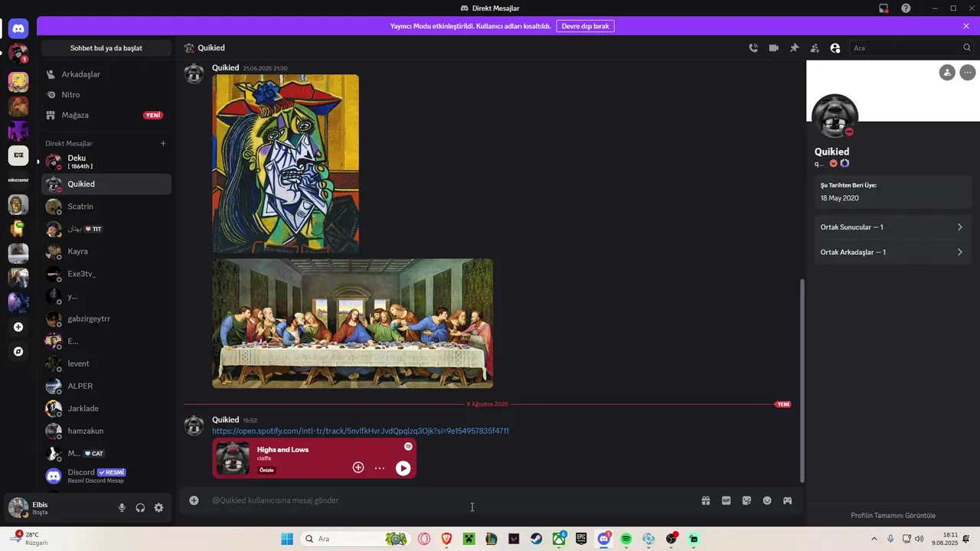The width and height of the screenshot is (980, 551).
Task: Expand Ortak Arkadaşlar section
Action: point(893,253)
